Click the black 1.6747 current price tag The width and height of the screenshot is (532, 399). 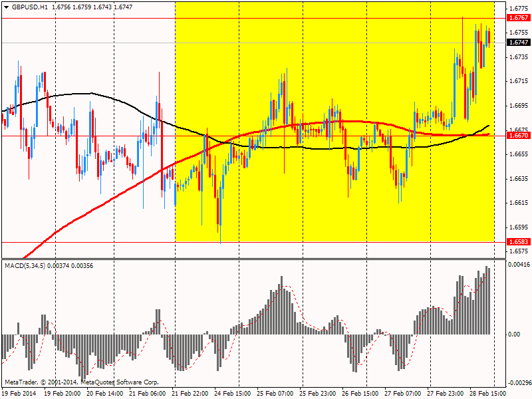pyautogui.click(x=517, y=43)
